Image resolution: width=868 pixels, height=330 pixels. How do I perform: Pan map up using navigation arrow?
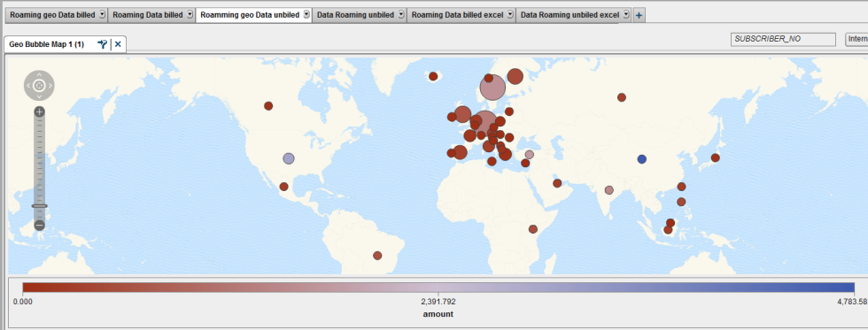point(39,74)
